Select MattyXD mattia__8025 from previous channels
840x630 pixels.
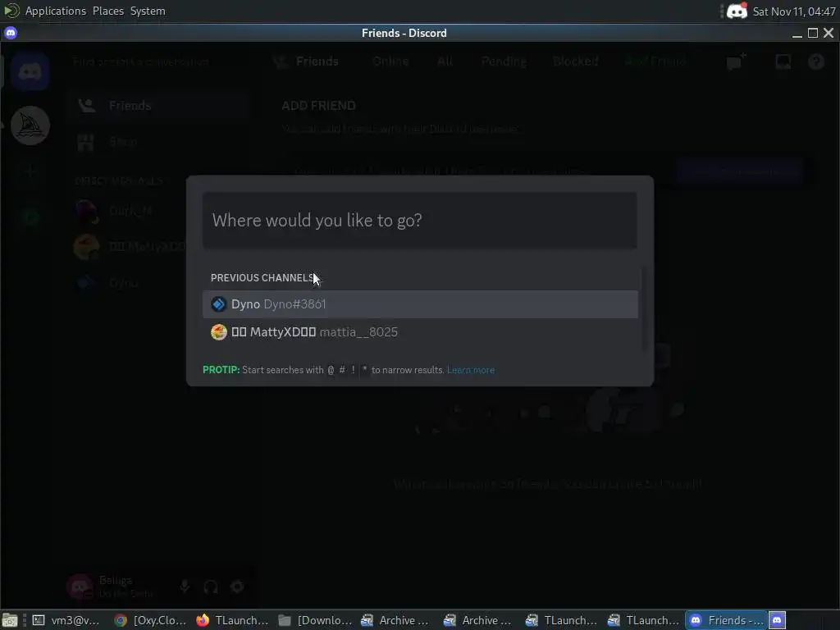(x=420, y=332)
